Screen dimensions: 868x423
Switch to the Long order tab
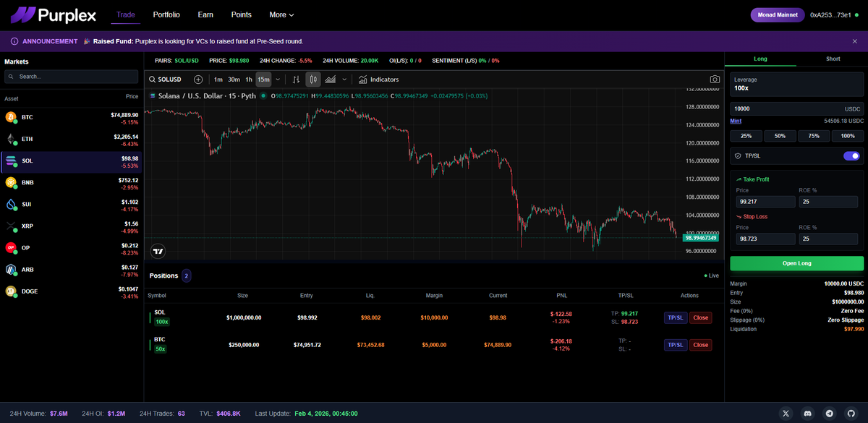(760, 59)
